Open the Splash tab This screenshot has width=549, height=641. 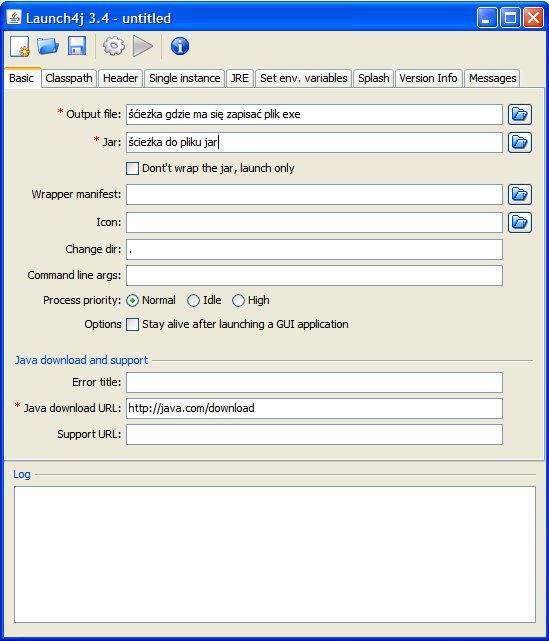374,78
